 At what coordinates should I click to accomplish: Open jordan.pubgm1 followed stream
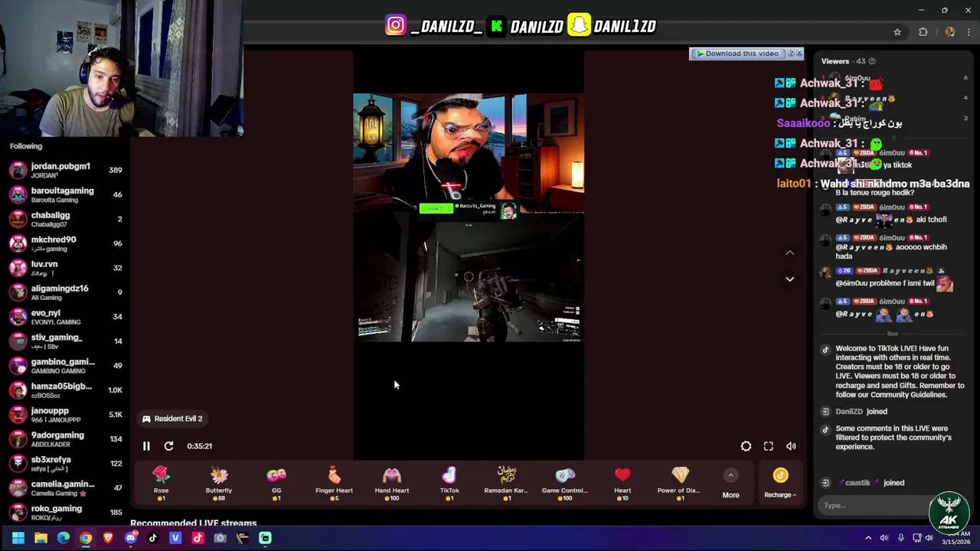66,170
